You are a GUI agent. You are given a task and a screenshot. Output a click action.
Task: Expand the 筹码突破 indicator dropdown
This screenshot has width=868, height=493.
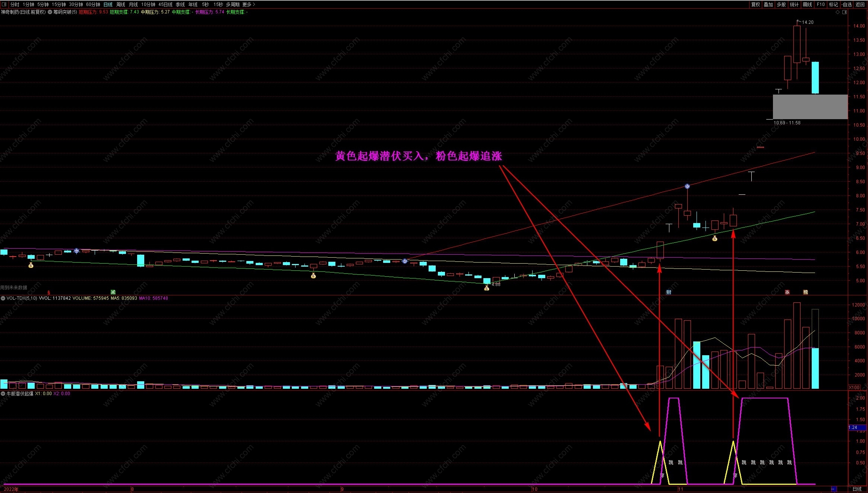click(50, 12)
